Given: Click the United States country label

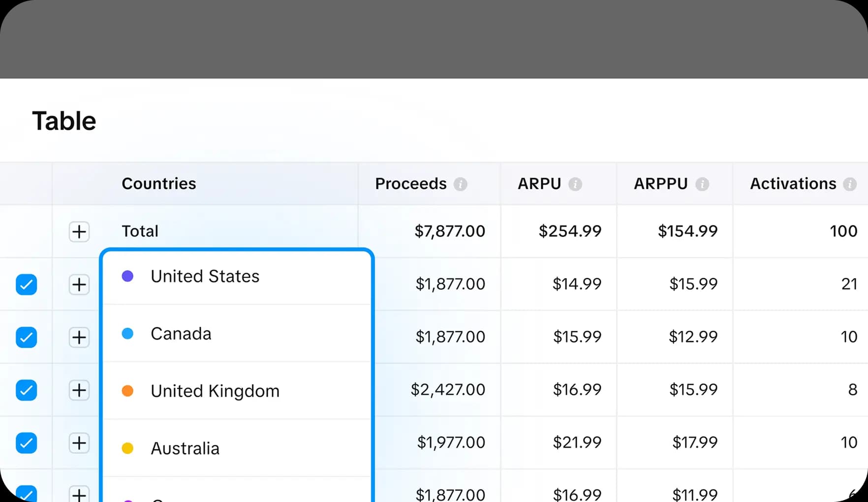Looking at the screenshot, I should pyautogui.click(x=205, y=276).
